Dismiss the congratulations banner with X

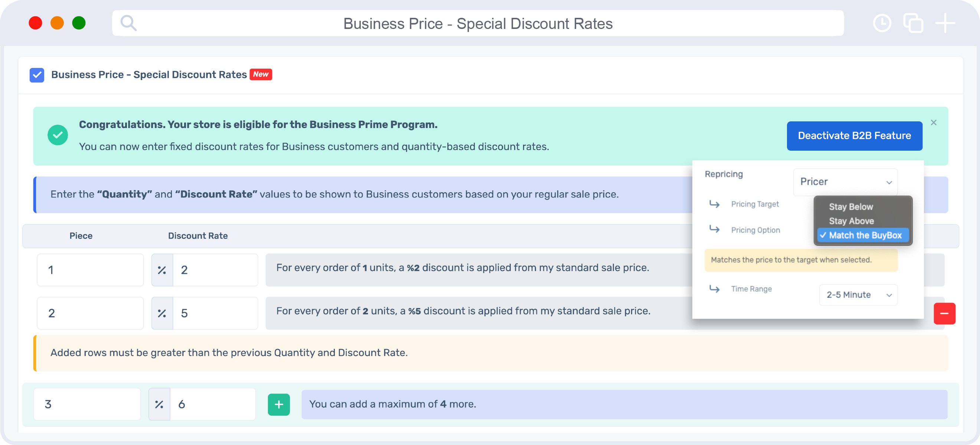coord(933,122)
